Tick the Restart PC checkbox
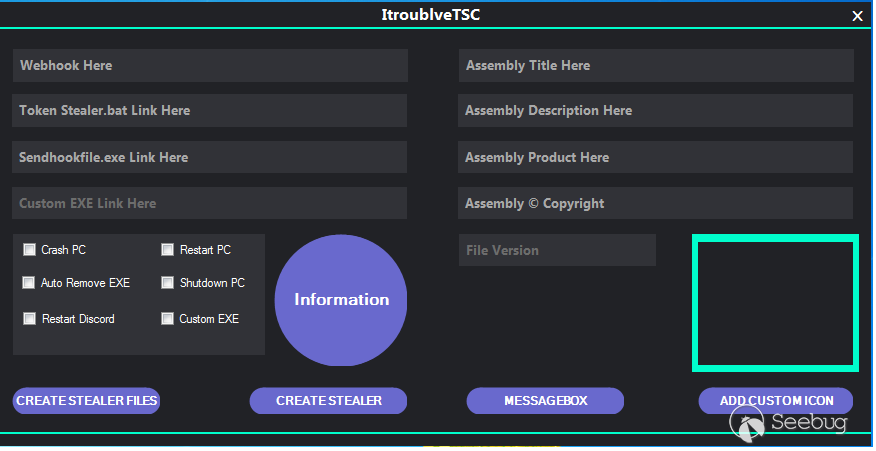The image size is (876, 451). [168, 250]
